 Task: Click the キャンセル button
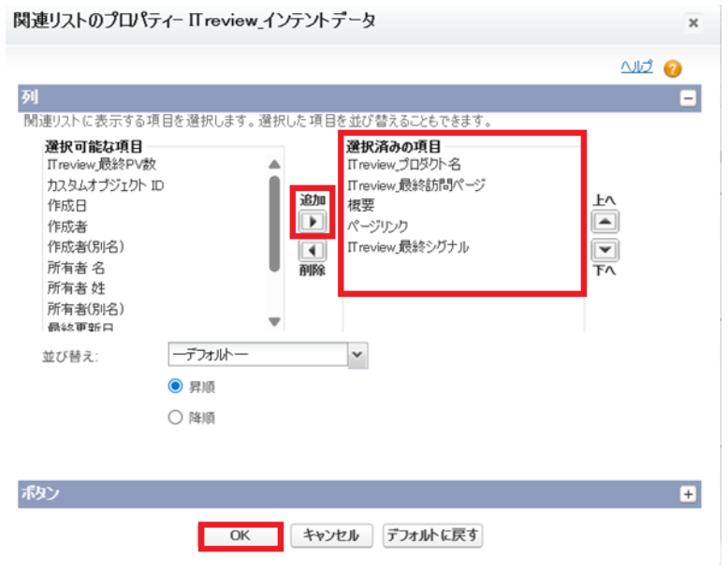click(x=331, y=535)
